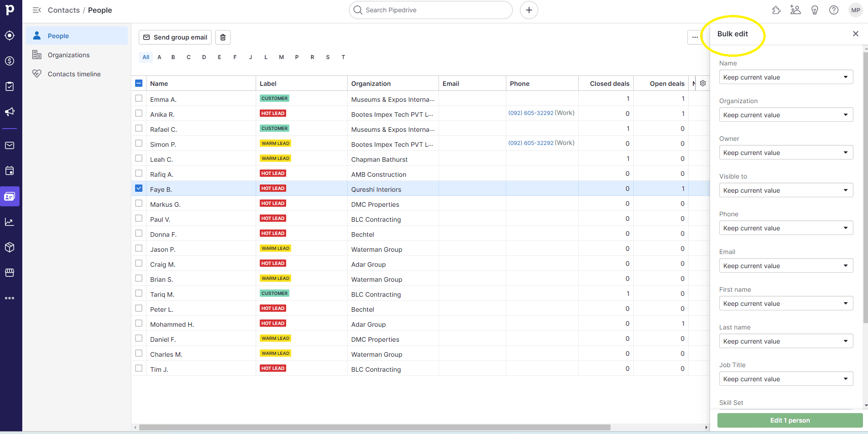Click the Contacts breadcrumb link
This screenshot has width=868, height=434.
point(64,10)
